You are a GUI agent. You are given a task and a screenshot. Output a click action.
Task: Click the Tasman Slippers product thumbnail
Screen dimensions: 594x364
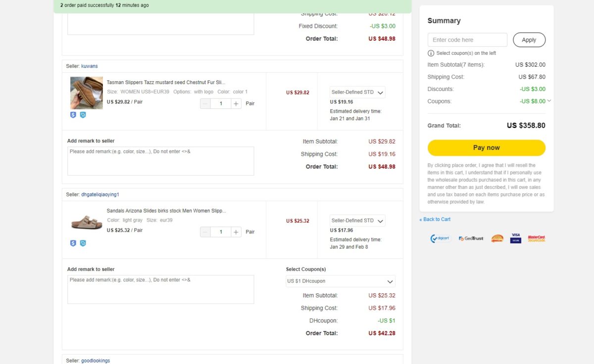(86, 93)
